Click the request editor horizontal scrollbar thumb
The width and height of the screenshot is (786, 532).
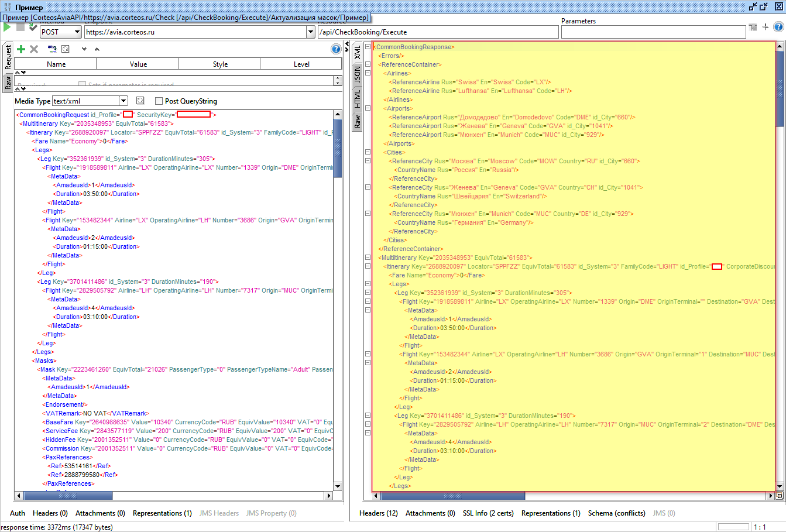point(68,496)
